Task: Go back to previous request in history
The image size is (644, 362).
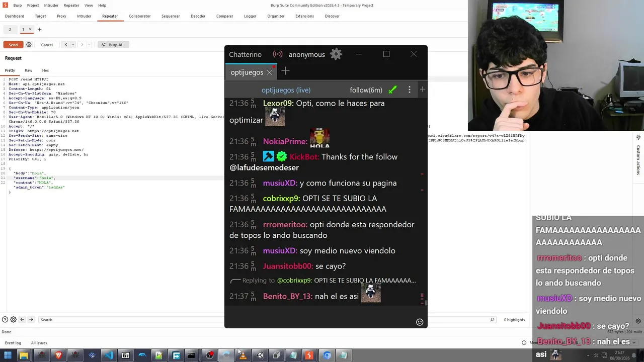Action: (x=66, y=45)
